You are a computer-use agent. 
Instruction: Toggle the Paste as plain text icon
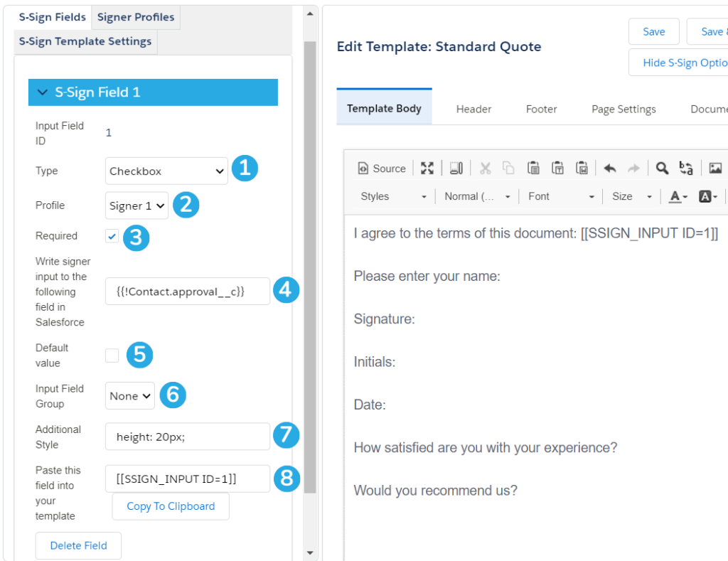pyautogui.click(x=559, y=168)
